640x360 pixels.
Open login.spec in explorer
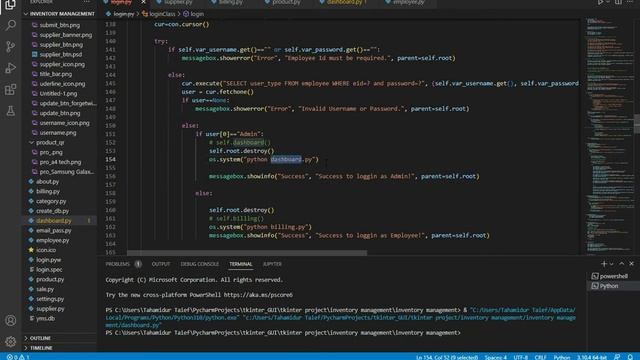point(49,270)
